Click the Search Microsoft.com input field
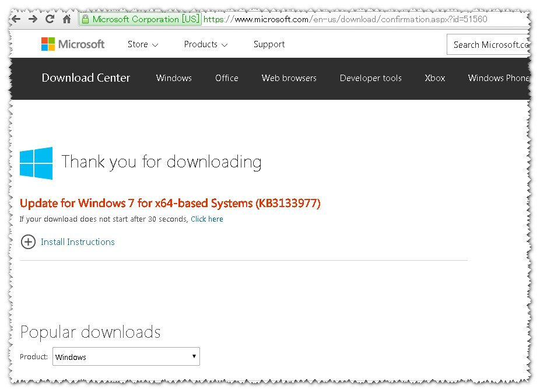The image size is (540, 392). click(488, 44)
